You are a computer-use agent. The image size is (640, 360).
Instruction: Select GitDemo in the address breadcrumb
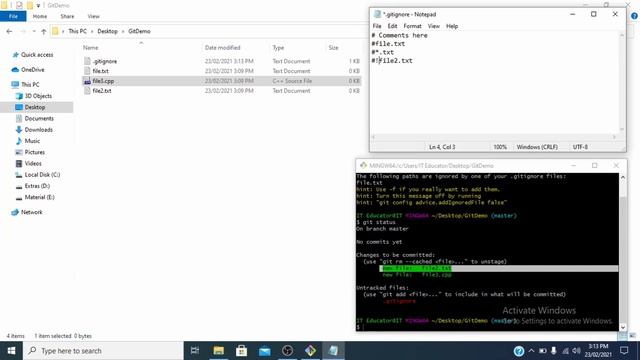[x=139, y=31]
